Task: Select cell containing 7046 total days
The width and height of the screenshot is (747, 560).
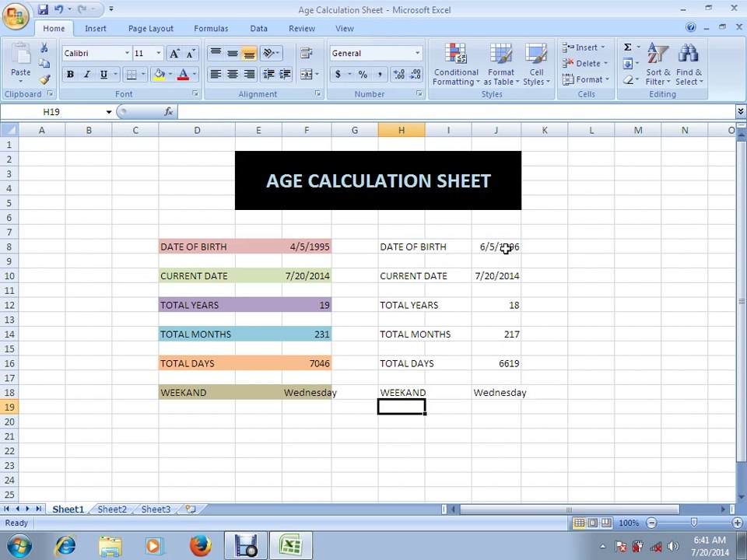Action: pyautogui.click(x=307, y=363)
